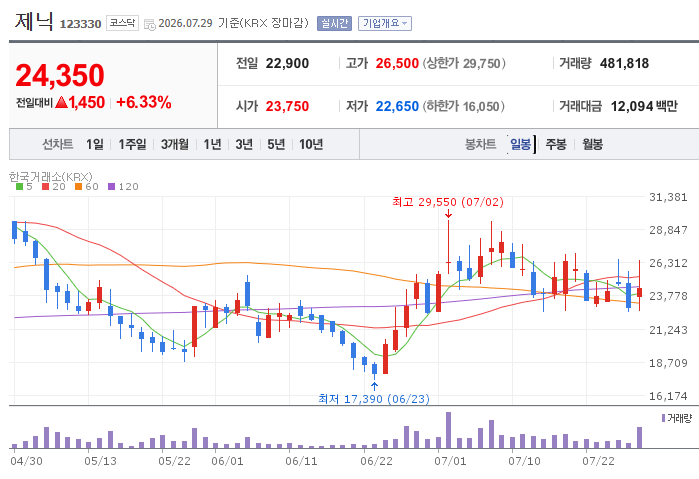Click the volume value 481,818
699x479 pixels.
624,63
